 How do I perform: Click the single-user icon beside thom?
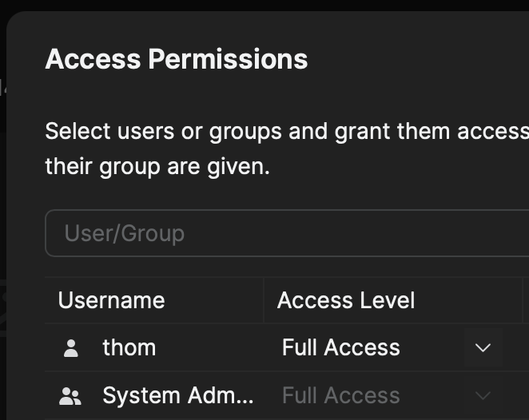click(x=71, y=348)
